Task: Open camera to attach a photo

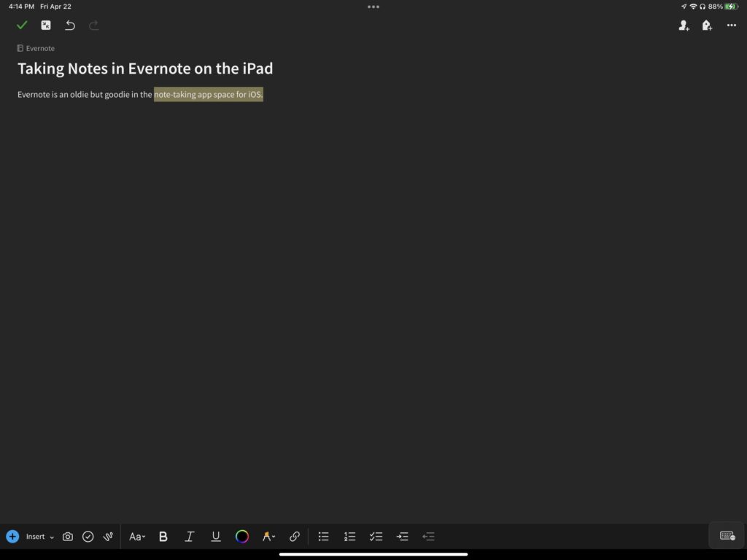Action: point(68,537)
